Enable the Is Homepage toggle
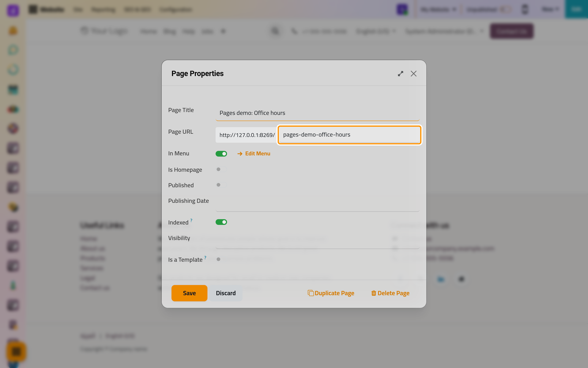Image resolution: width=588 pixels, height=368 pixels. pyautogui.click(x=221, y=169)
